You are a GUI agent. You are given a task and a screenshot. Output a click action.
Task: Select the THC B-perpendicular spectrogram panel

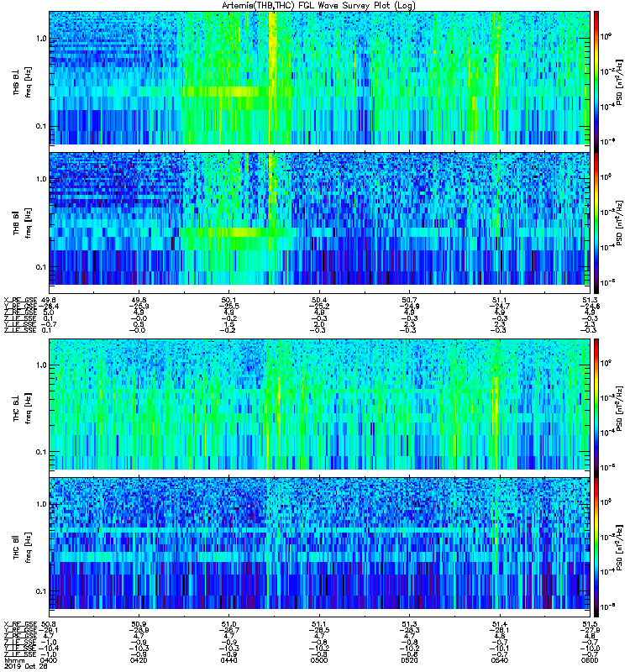(319, 404)
